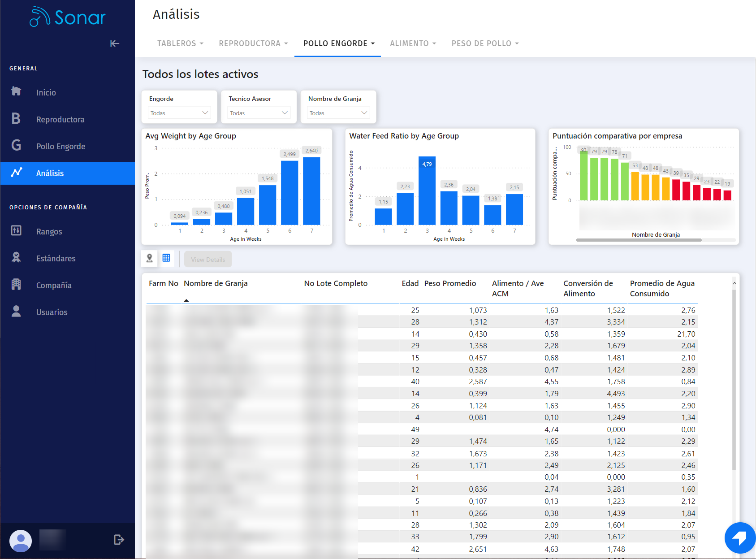Click the Pollo Engorde G icon
This screenshot has height=559, width=756.
coord(16,145)
